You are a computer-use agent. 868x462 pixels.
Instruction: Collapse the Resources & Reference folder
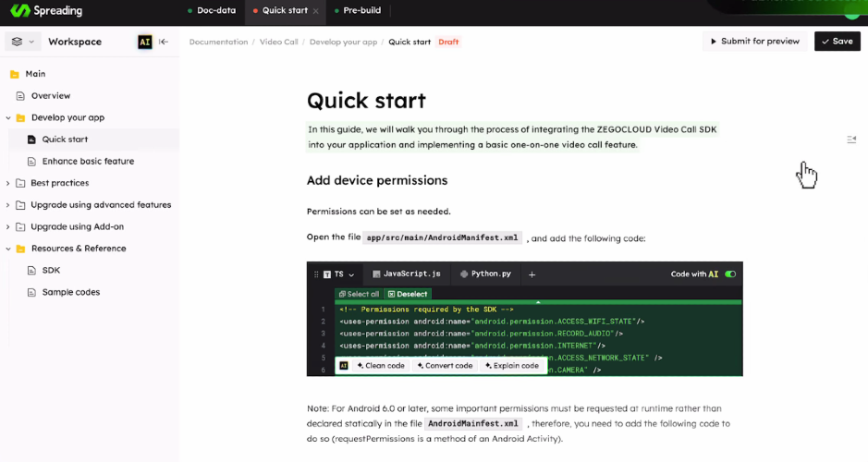coord(7,249)
